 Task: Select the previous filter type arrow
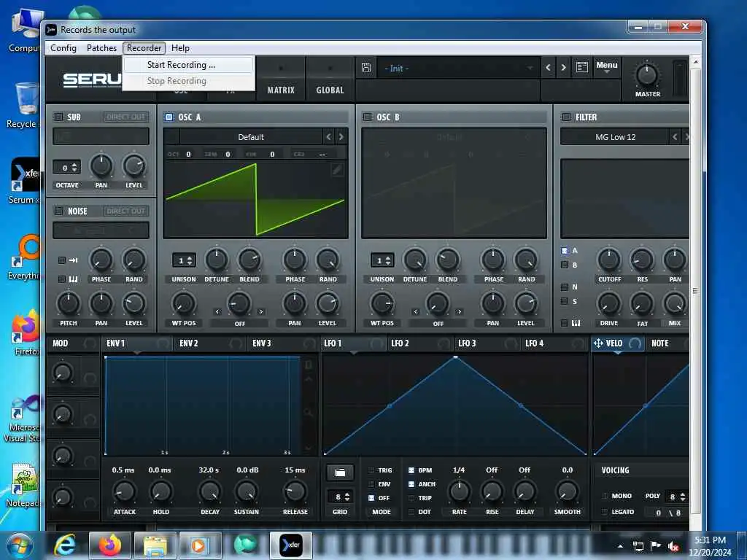675,137
